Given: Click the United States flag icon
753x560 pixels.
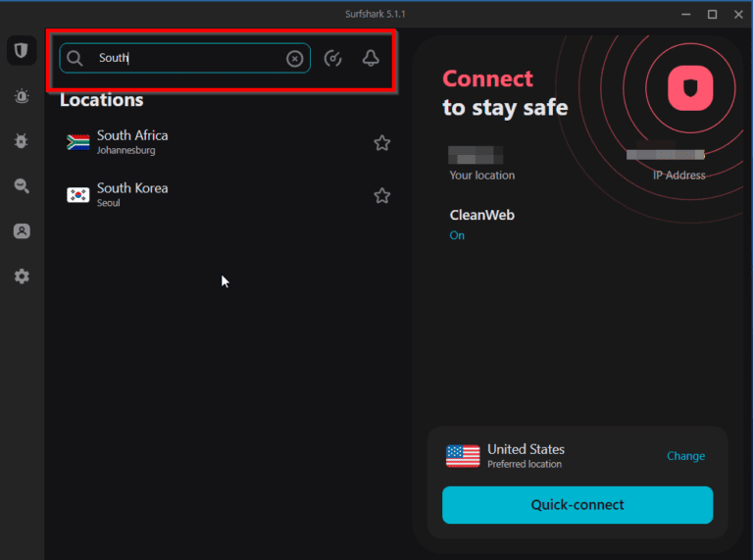Looking at the screenshot, I should [463, 456].
